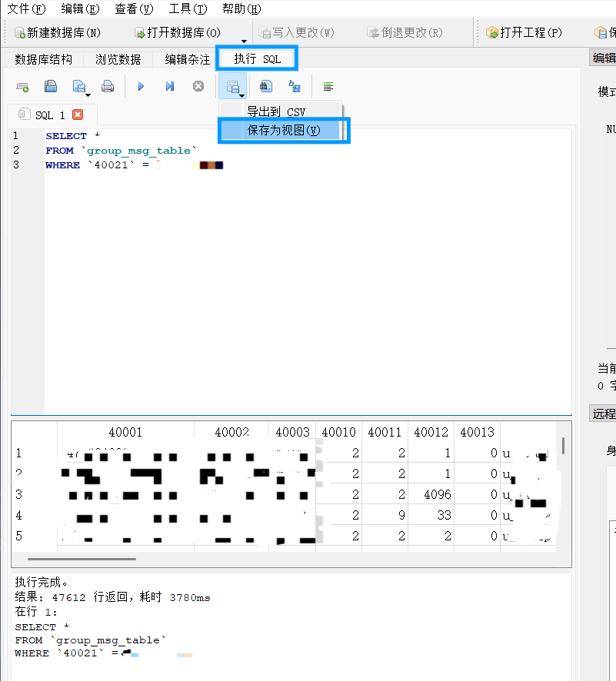Screen dimensions: 616x681
Task: Click 倒退更改(R) toolbar button
Action: pyautogui.click(x=405, y=32)
